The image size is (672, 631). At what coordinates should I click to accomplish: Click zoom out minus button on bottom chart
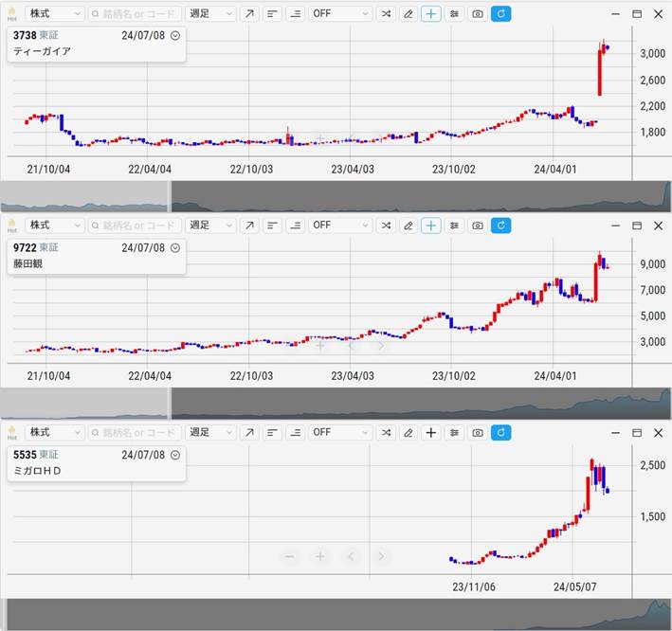(290, 556)
